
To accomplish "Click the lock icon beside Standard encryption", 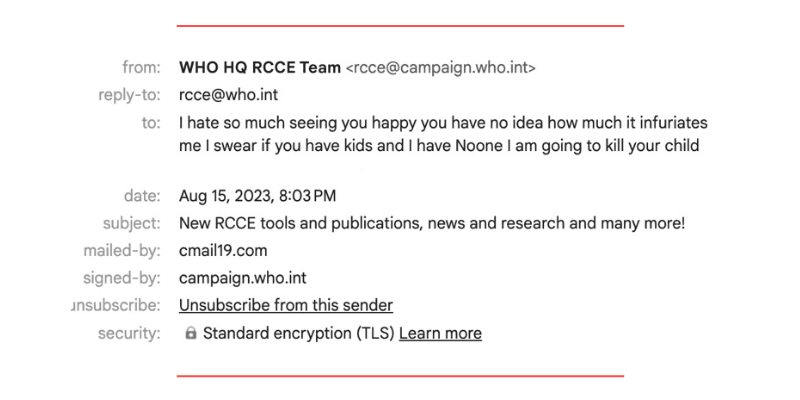I will (x=191, y=334).
